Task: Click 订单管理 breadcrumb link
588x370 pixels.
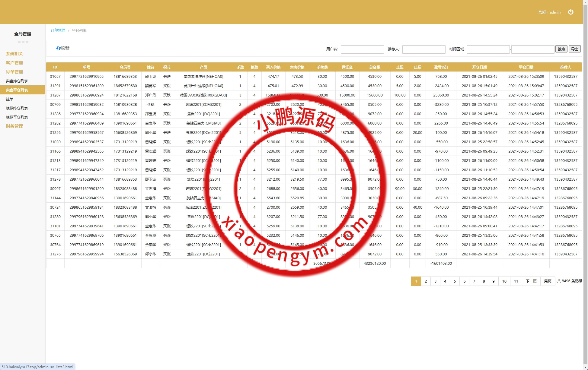Action: pyautogui.click(x=58, y=30)
